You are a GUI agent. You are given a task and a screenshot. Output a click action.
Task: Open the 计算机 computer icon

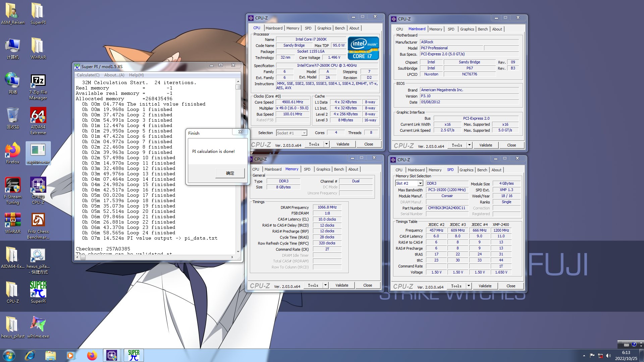(x=13, y=48)
